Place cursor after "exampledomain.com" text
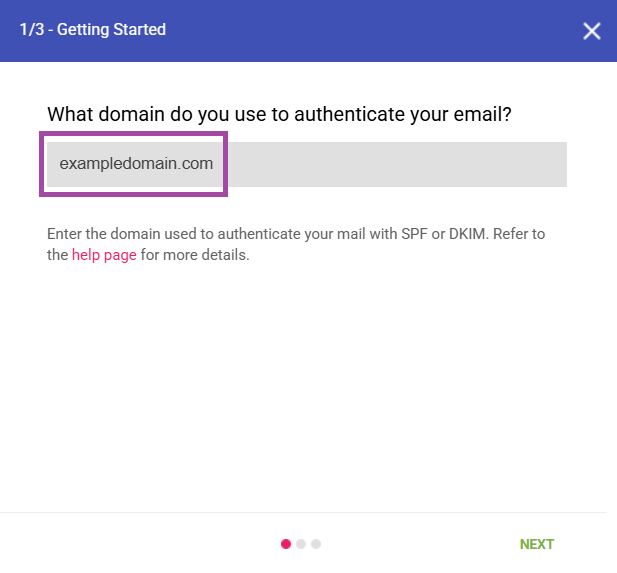Image resolution: width=617 pixels, height=573 pixels. 216,164
